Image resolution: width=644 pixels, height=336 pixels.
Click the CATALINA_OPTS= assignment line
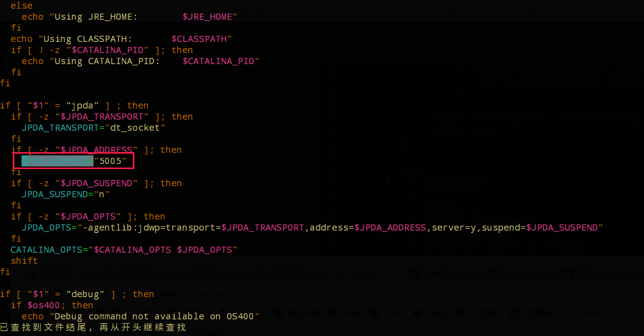coord(124,250)
